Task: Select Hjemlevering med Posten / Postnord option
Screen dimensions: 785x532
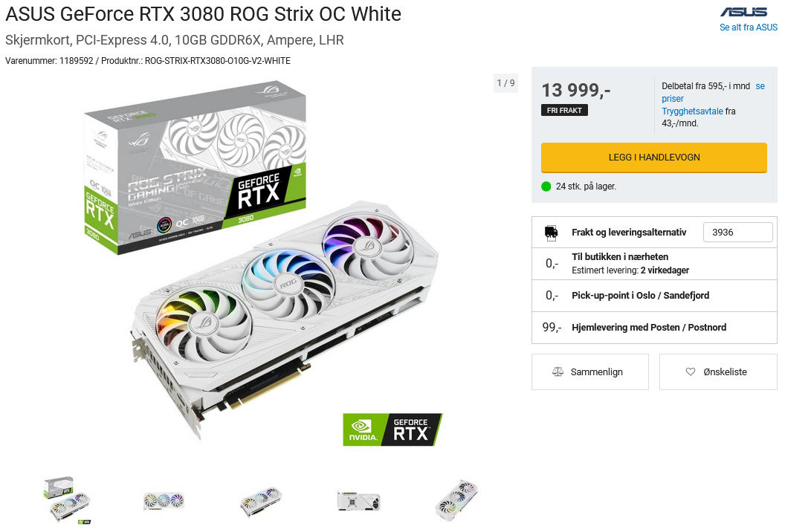Action: click(x=654, y=328)
